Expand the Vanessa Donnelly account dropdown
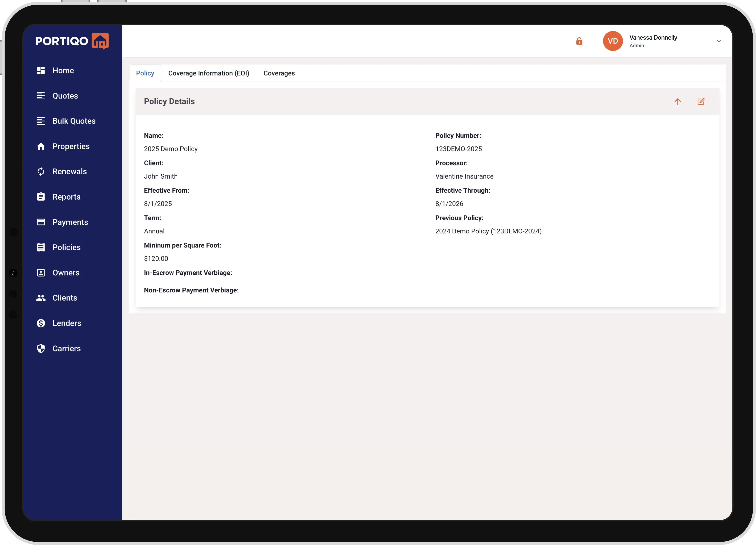Screen dimensions: 756x545 719,41
